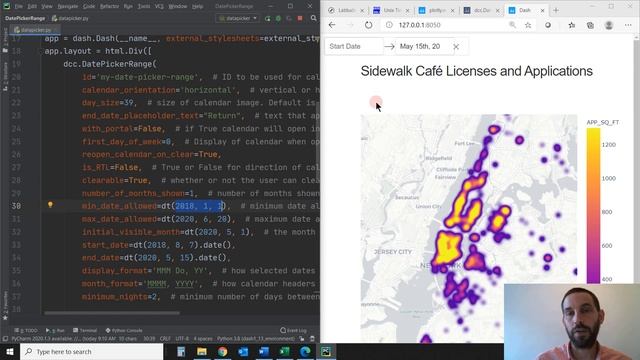Click the lock icon in PyCharm status bar
This screenshot has width=640, height=360.
302,339
